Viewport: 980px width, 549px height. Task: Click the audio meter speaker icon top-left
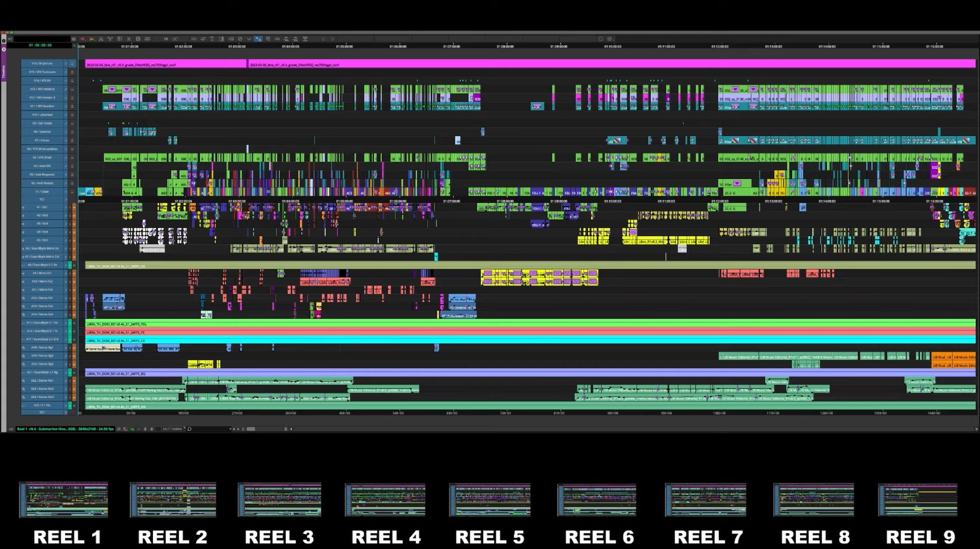click(x=9, y=39)
